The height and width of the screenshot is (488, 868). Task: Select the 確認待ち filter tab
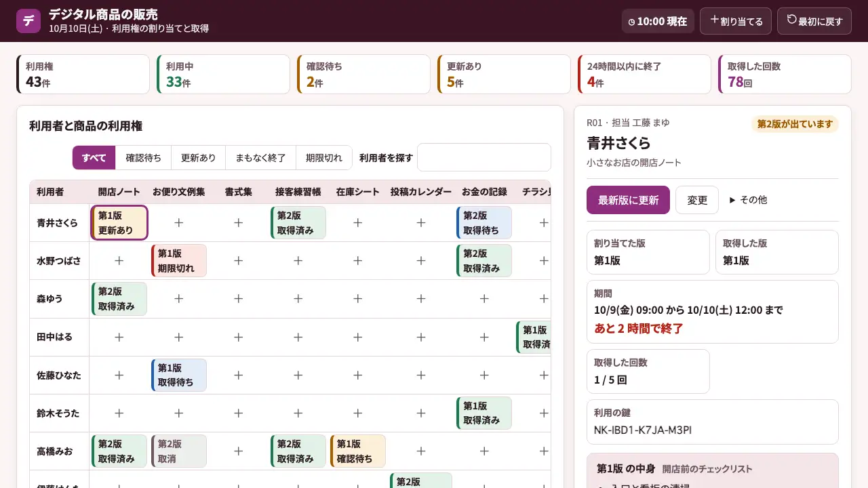[144, 158]
